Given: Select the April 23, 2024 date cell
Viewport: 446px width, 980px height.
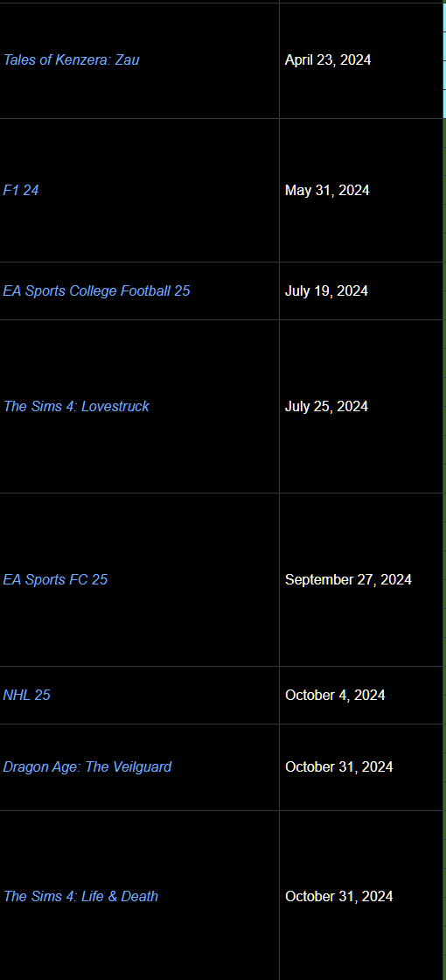Looking at the screenshot, I should 361,60.
